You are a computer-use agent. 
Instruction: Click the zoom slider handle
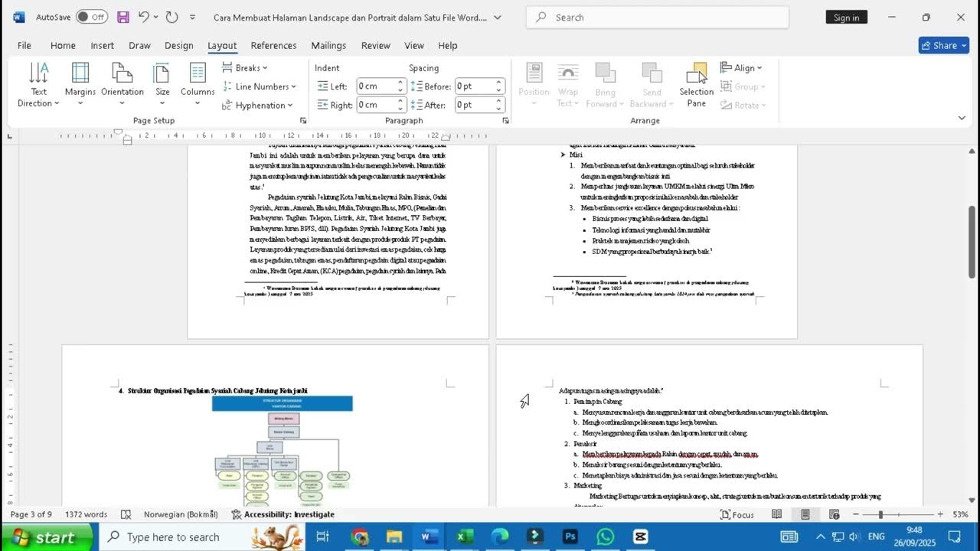tap(880, 514)
